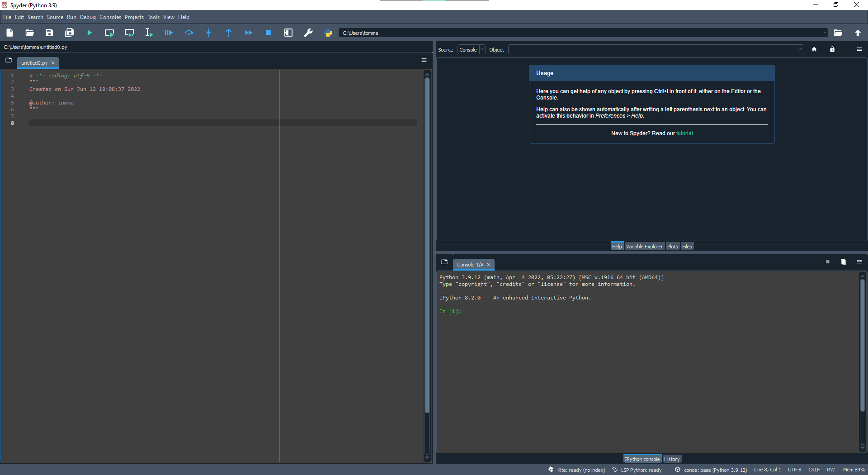
Task: Start debugging the file
Action: [x=169, y=33]
